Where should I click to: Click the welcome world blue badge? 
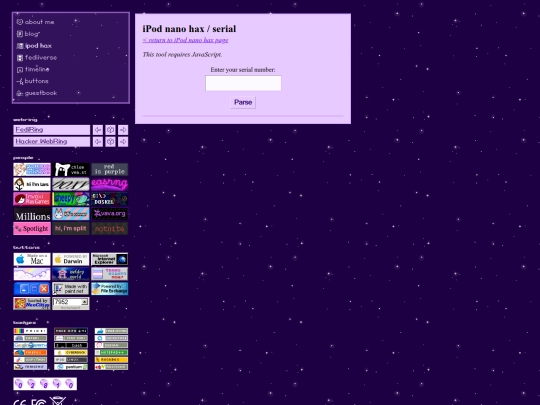(x=71, y=274)
